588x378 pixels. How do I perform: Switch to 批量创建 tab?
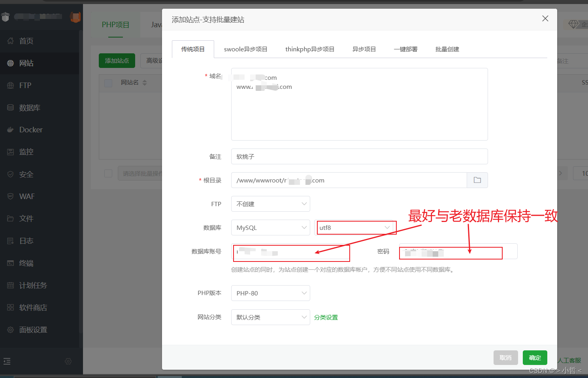coord(447,49)
